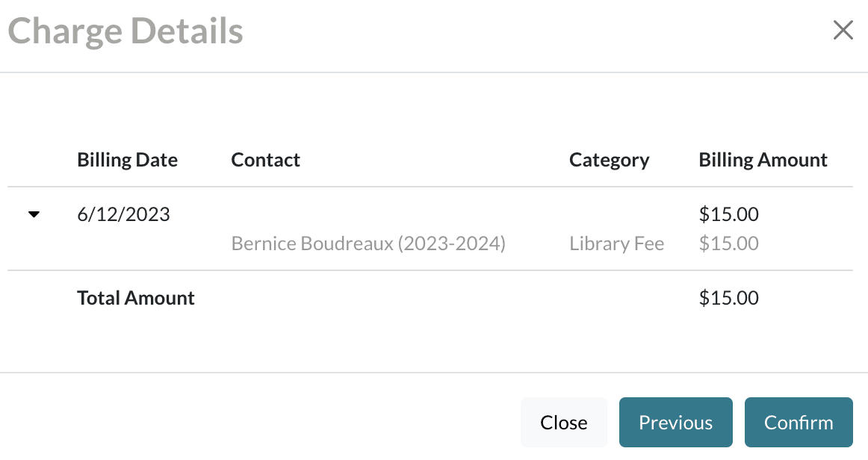Screen dimensions: 868x460
Task: Click the Contact column header
Action: tap(265, 160)
